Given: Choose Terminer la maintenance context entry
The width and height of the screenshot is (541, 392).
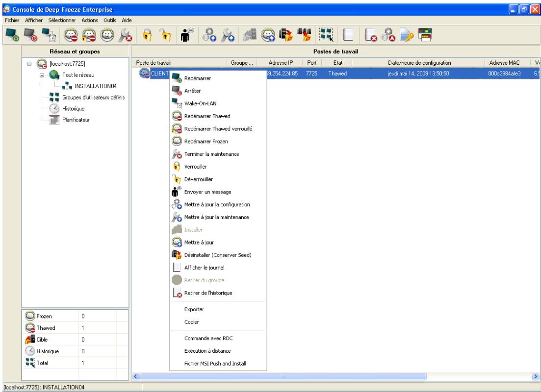Looking at the screenshot, I should click(218, 154).
